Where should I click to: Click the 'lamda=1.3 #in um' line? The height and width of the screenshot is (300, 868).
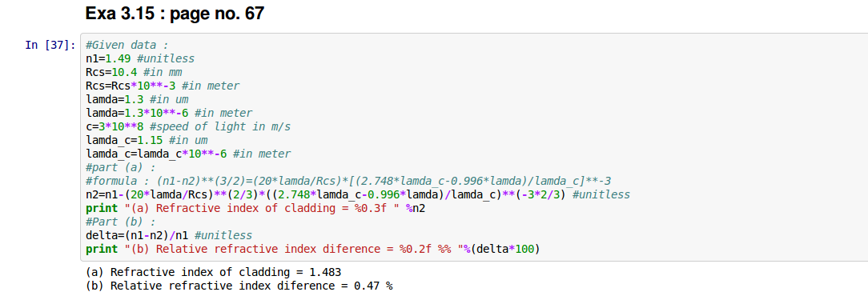point(137,100)
